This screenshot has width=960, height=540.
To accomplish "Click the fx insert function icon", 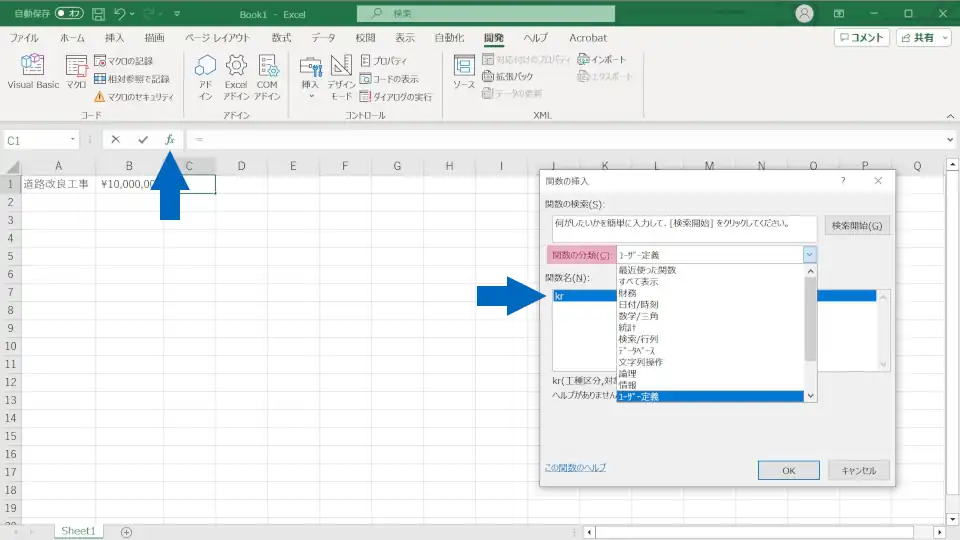I will [x=170, y=140].
